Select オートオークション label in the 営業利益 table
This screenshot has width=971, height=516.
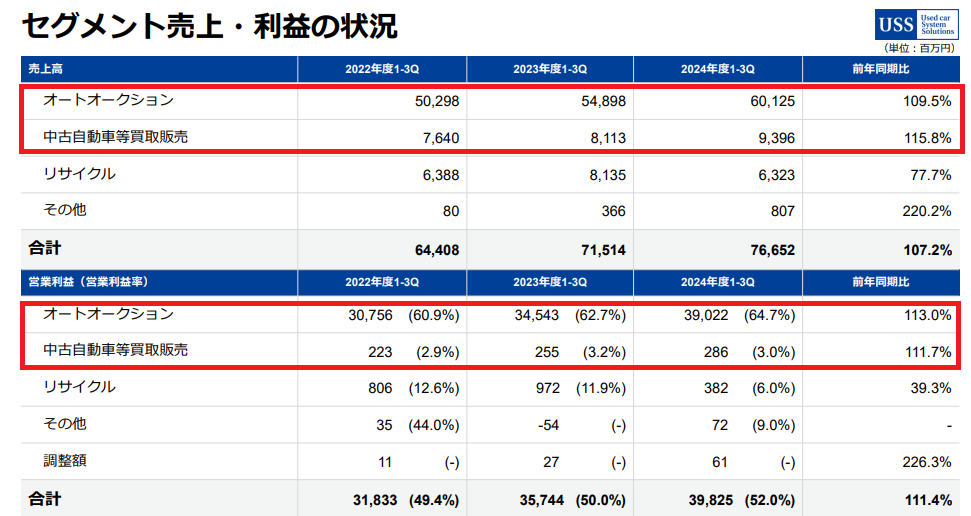[108, 314]
